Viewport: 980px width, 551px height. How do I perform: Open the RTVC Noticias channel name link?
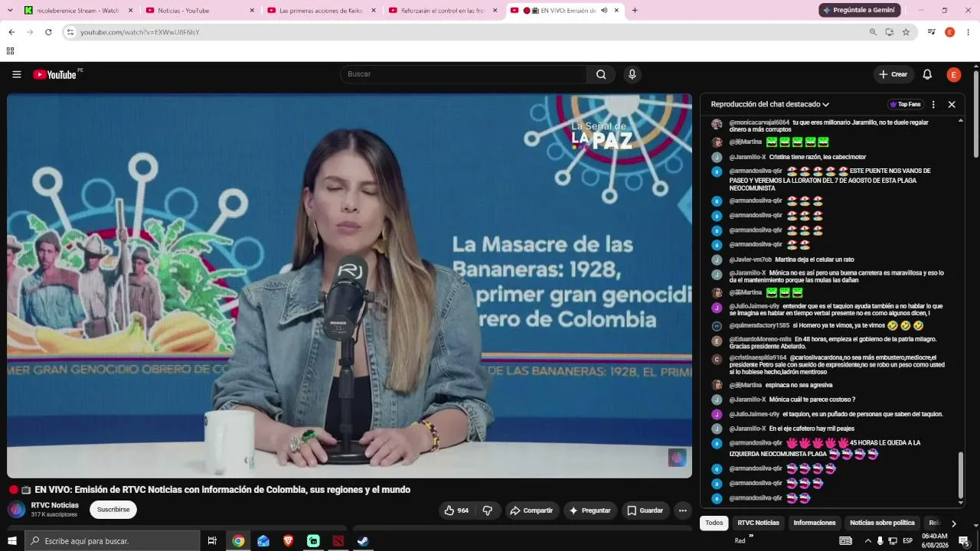point(55,505)
